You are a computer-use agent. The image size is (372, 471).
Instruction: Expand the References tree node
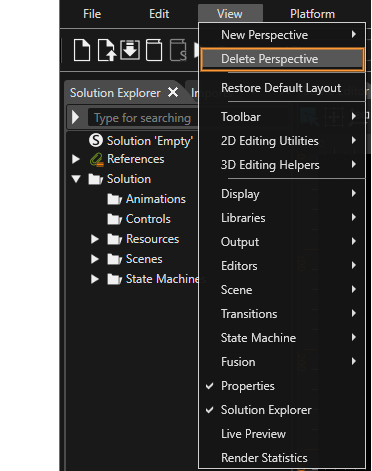pos(76,159)
